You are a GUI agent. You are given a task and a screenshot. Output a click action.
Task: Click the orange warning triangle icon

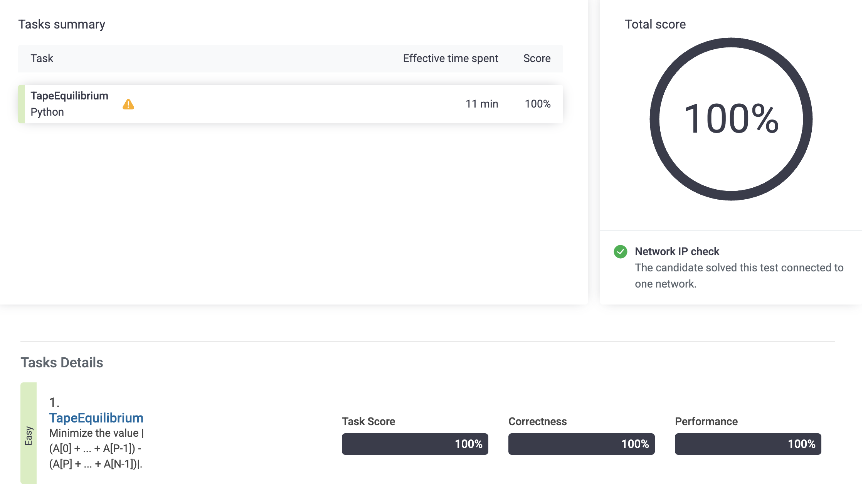pos(128,104)
